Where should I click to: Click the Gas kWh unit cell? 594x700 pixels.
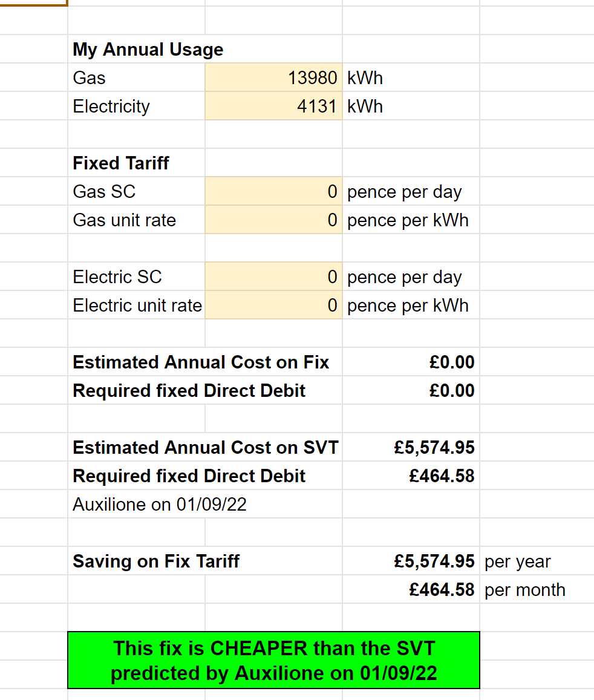tap(365, 78)
